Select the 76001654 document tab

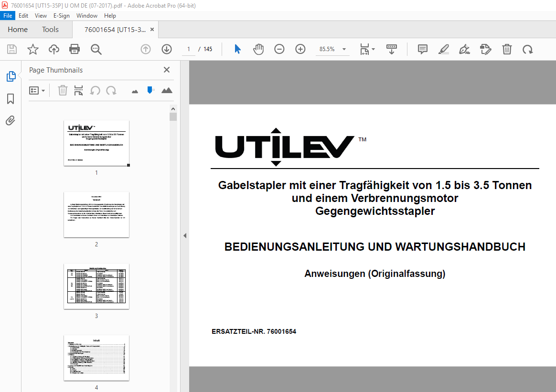coord(115,30)
